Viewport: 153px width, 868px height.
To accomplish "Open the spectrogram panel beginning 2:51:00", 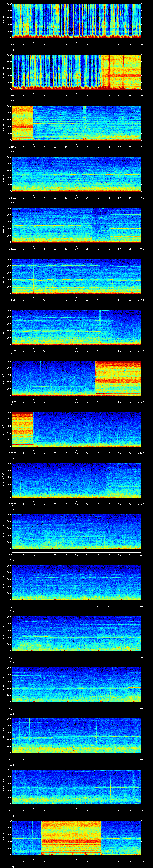I will pyautogui.click(x=77, y=378).
